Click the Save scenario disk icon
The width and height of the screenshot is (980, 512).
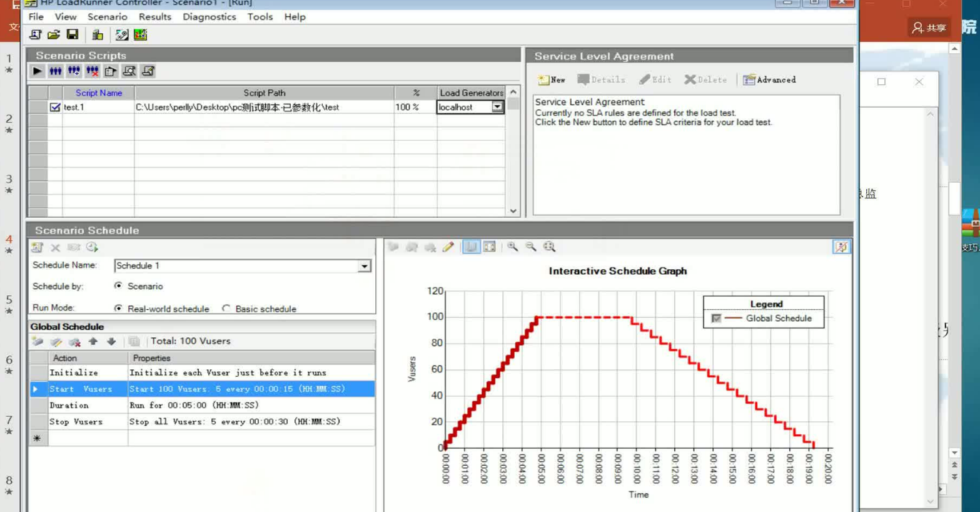pos(73,35)
